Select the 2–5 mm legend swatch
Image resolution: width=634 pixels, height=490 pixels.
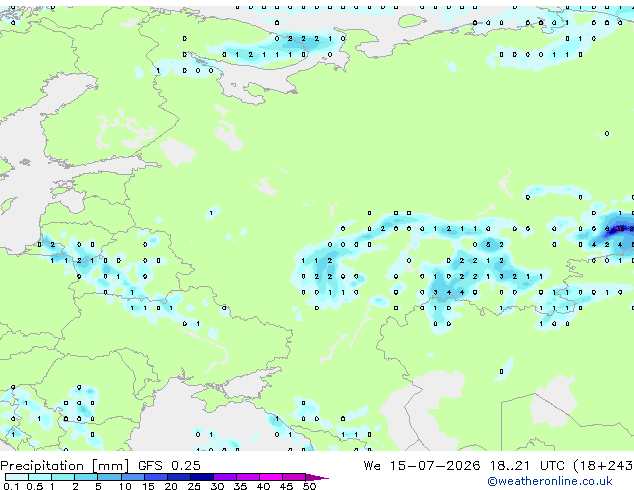(x=86, y=477)
